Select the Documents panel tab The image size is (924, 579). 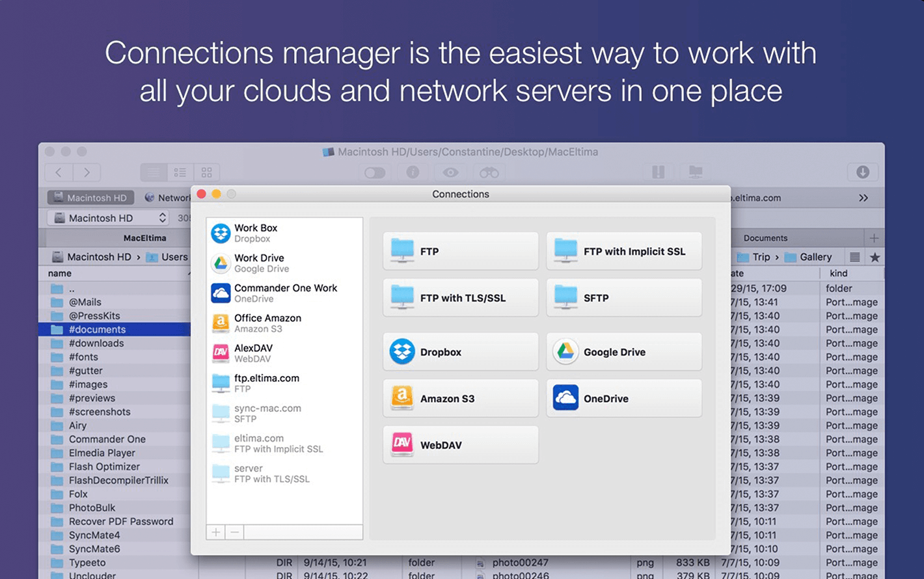point(765,238)
